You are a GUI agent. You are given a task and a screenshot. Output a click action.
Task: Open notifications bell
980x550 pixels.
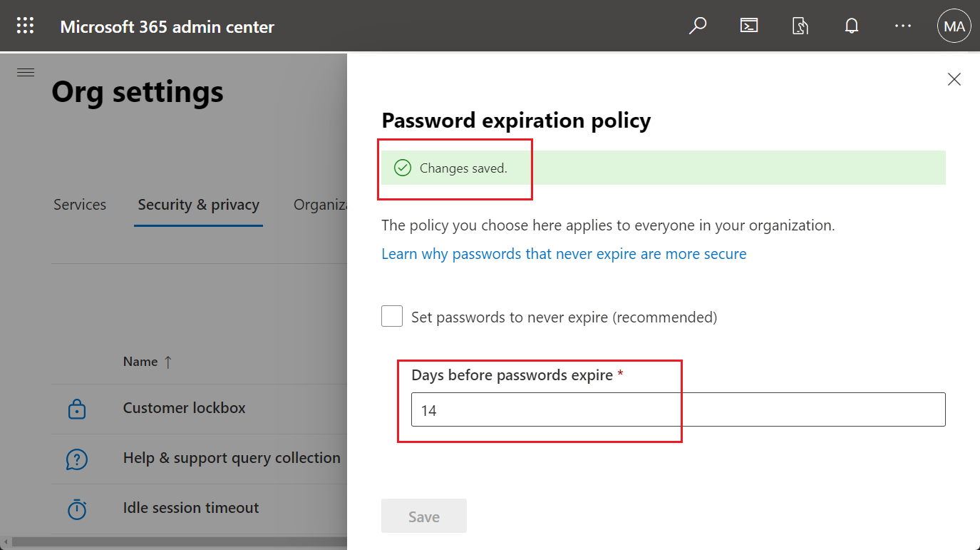[x=852, y=25]
